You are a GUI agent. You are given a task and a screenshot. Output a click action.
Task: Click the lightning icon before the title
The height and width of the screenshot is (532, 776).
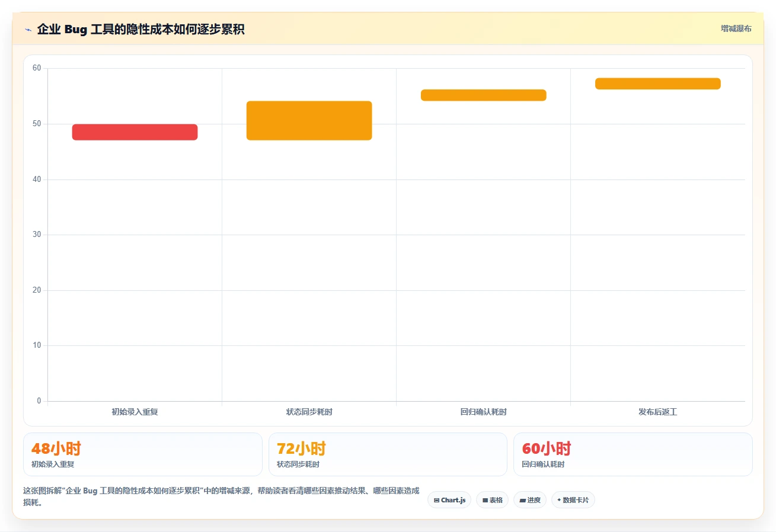click(x=28, y=30)
